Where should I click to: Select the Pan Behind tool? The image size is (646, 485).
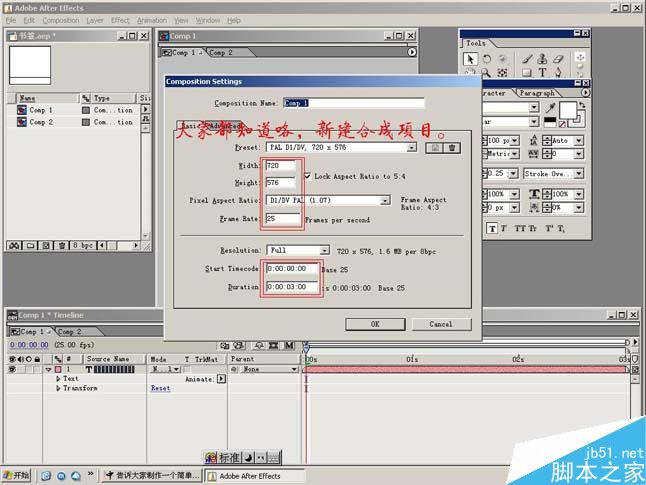(502, 73)
